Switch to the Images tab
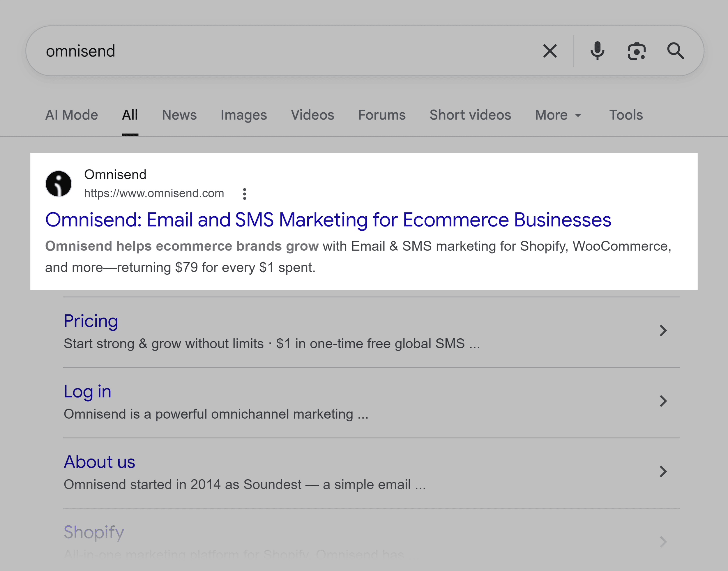Image resolution: width=728 pixels, height=571 pixels. tap(243, 115)
